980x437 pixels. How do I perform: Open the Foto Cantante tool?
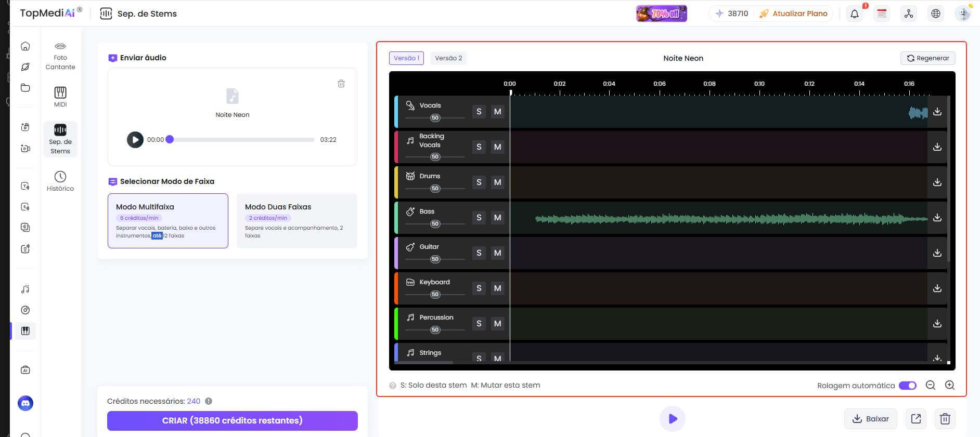tap(60, 55)
